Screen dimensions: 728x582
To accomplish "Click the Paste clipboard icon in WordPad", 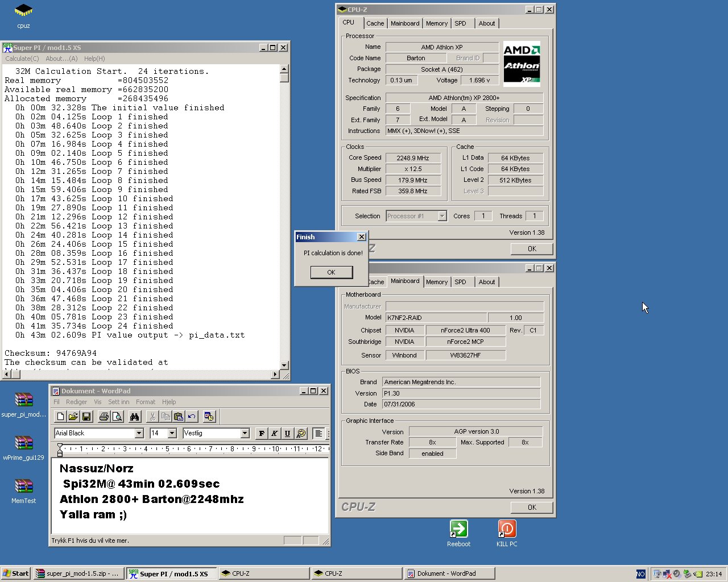I will tap(179, 417).
